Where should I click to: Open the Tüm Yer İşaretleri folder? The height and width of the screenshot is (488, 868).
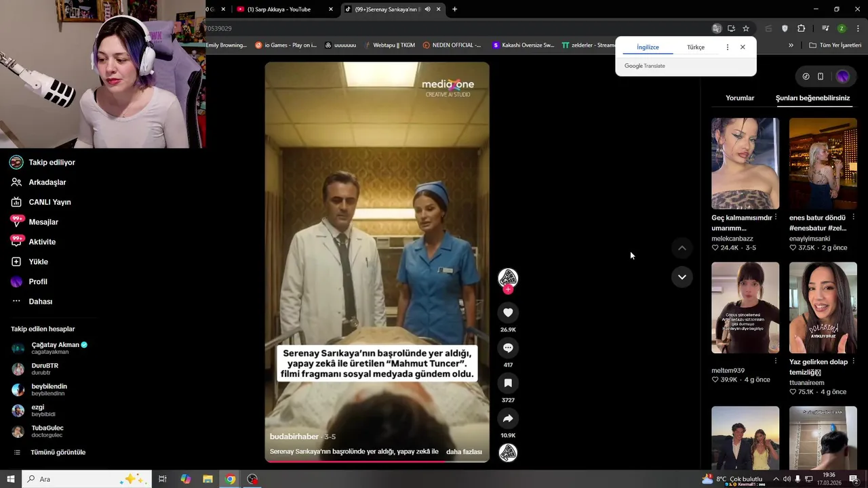coord(835,45)
